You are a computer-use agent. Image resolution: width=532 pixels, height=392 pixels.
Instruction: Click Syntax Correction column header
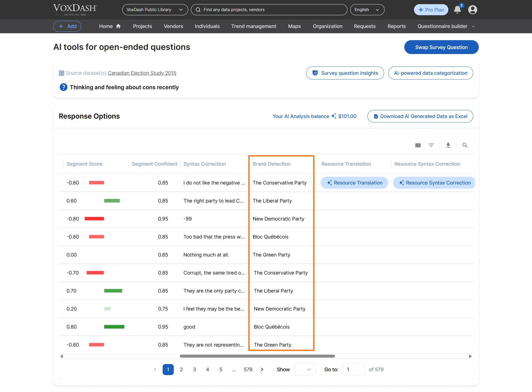[204, 164]
